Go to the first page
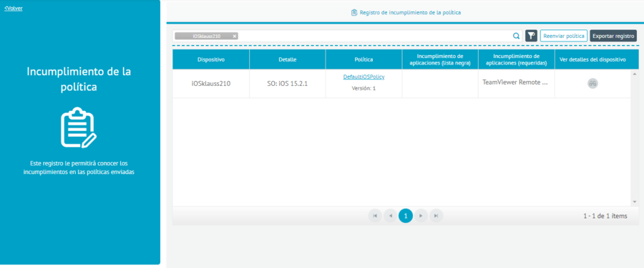 [375, 216]
